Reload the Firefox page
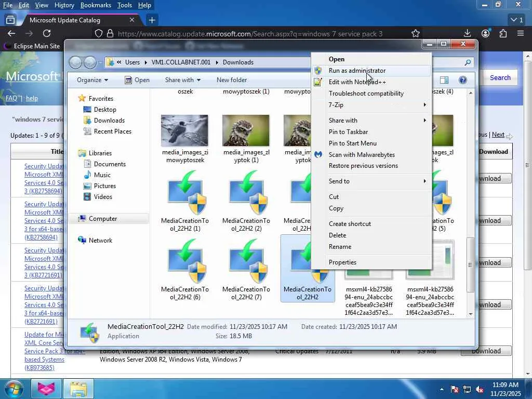Image resolution: width=532 pixels, height=399 pixels. (47, 33)
